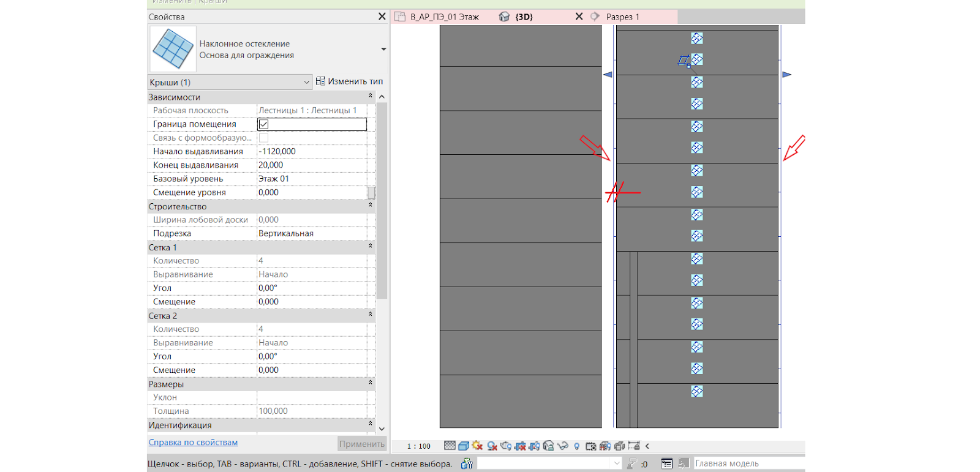This screenshot has width=980, height=472.
Task: Select the {3D} view tab label
Action: (x=524, y=17)
